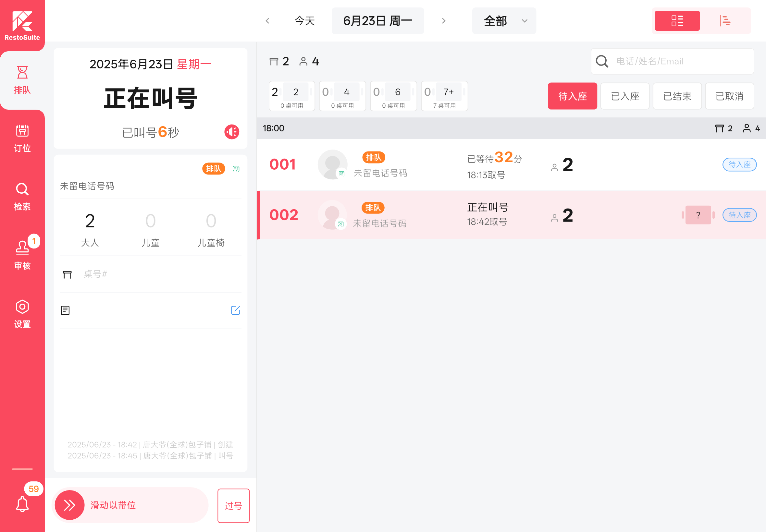
Task: Click the 大人 count of 2
Action: pyautogui.click(x=90, y=221)
